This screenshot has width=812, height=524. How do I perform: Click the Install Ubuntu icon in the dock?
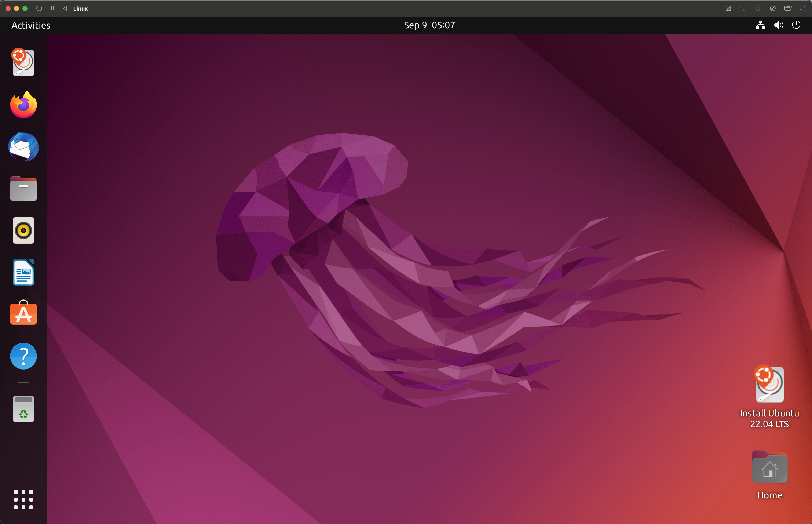click(23, 63)
